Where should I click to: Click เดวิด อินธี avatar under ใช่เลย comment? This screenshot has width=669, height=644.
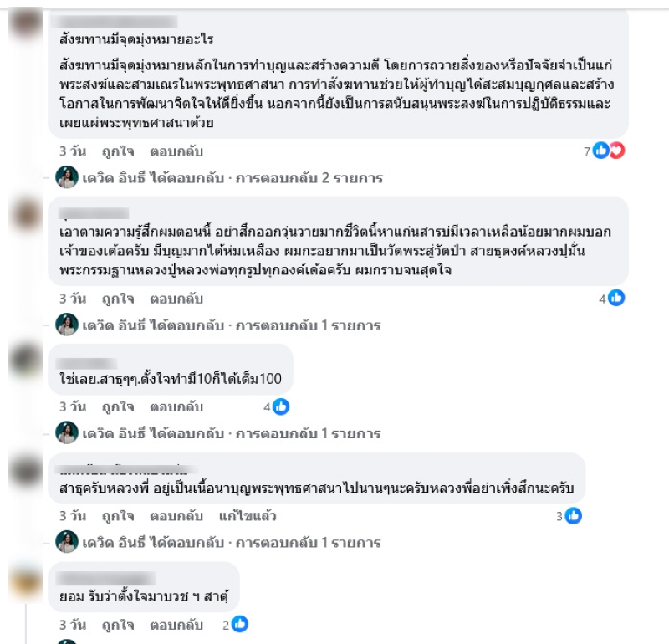(x=67, y=432)
